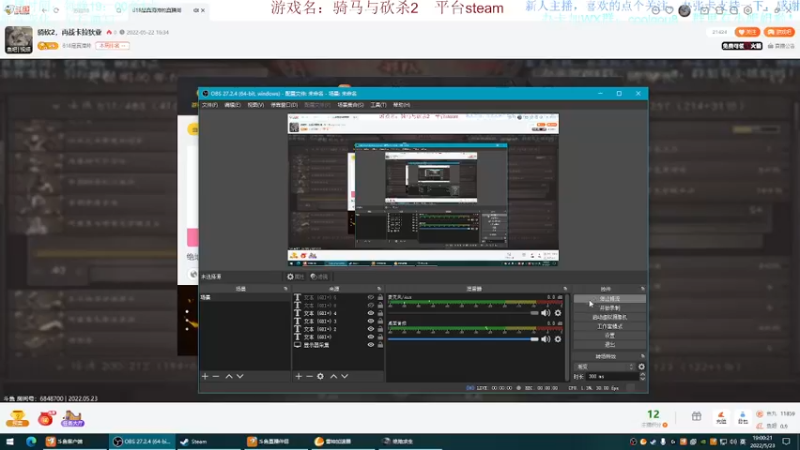This screenshot has height=450, width=800.
Task: Toggle visibility of 文本 (GDI+) 3 source
Action: click(371, 321)
